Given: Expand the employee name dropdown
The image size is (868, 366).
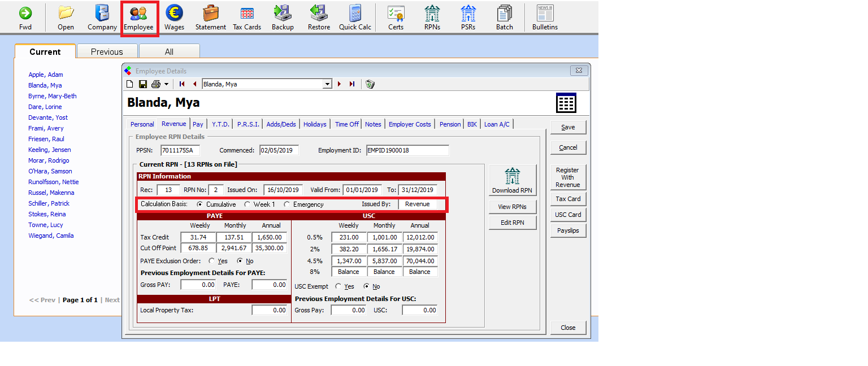Looking at the screenshot, I should 327,84.
